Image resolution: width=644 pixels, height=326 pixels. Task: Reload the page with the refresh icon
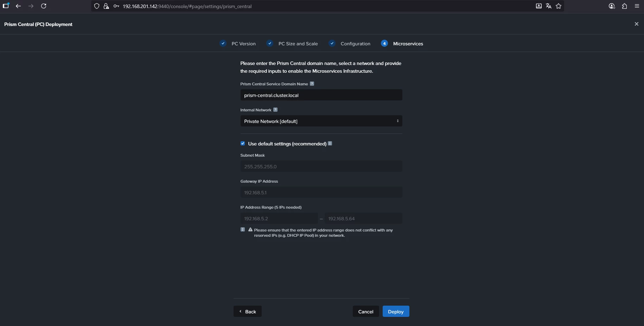pyautogui.click(x=44, y=6)
